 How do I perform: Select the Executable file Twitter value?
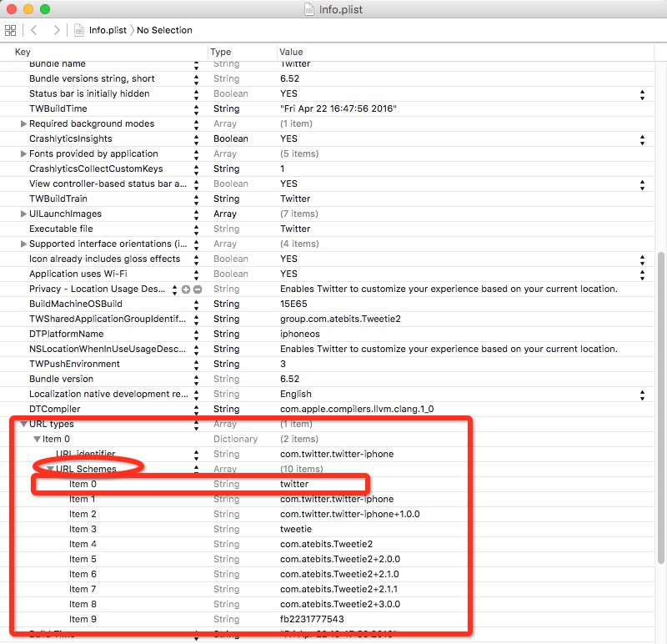(295, 229)
